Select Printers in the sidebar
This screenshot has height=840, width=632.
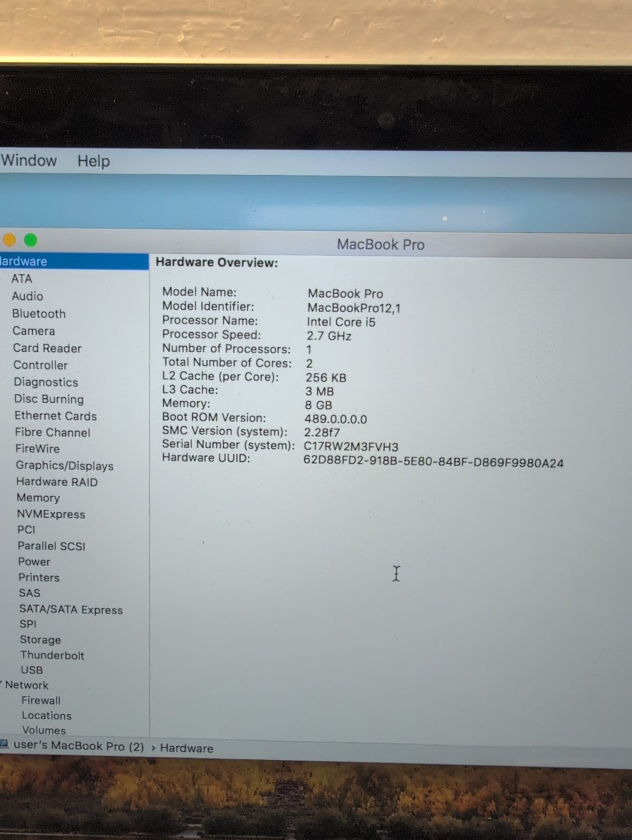(x=39, y=577)
